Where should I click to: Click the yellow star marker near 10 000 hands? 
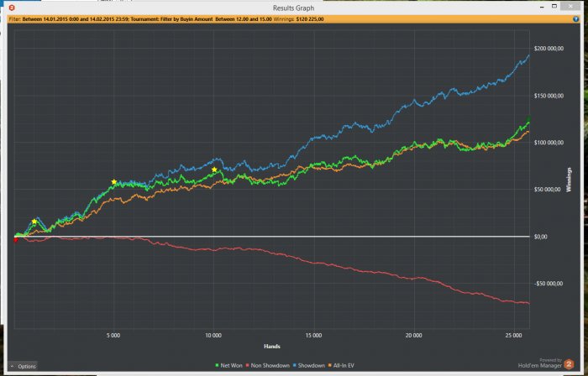pos(214,170)
